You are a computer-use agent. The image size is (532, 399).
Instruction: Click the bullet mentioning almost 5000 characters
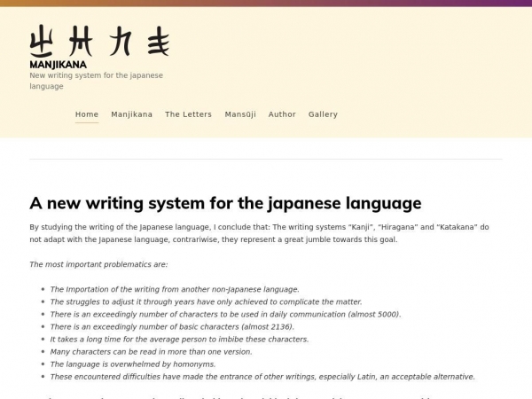coord(225,314)
